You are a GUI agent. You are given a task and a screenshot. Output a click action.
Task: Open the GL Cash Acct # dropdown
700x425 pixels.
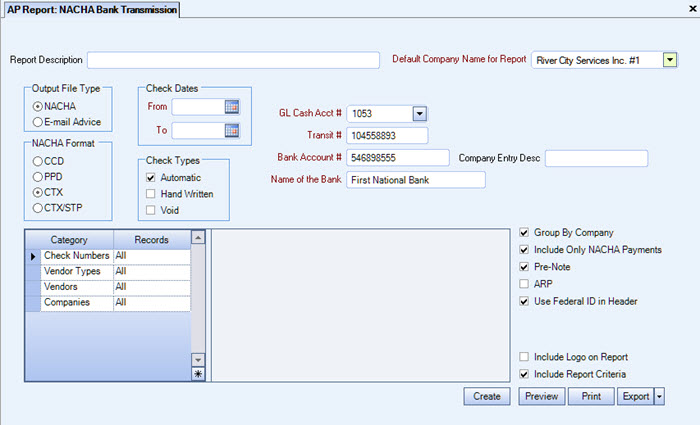419,114
